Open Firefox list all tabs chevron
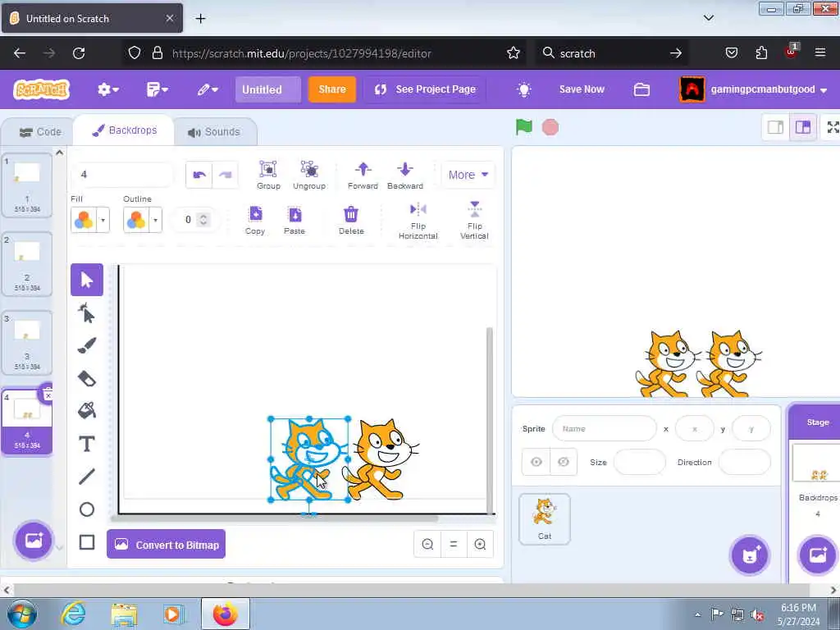Screen dimensions: 840x630 [x=708, y=18]
